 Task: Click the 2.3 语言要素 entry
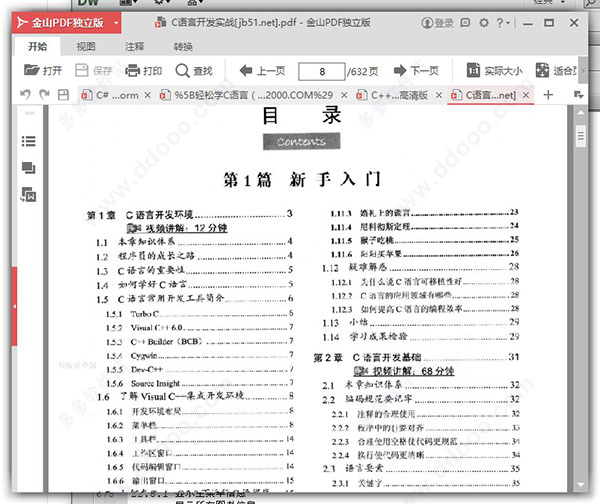(421, 468)
